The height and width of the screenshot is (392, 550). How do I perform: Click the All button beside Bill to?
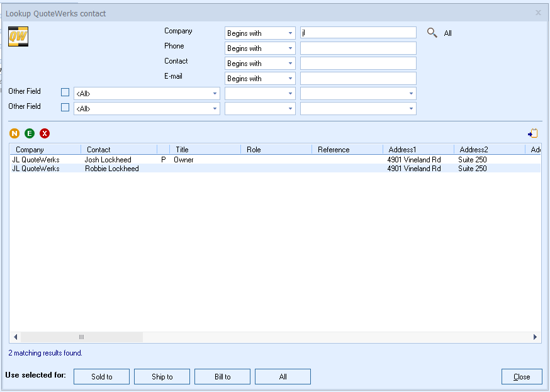(283, 376)
